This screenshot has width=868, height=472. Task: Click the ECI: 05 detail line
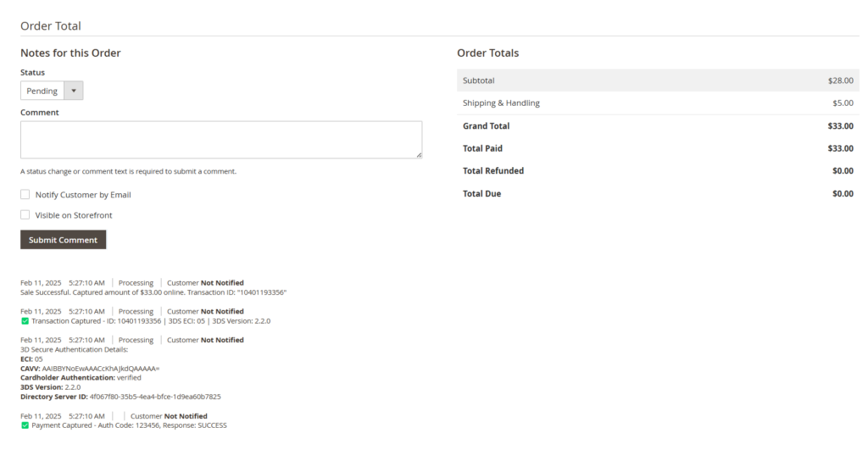31,359
